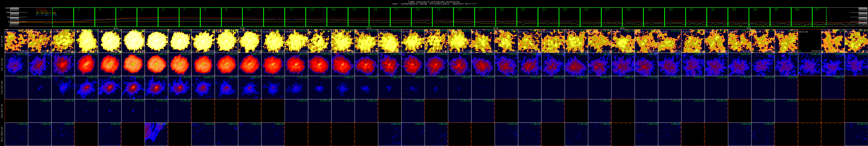The height and width of the screenshot is (146, 868).
Task: Select time interval 20 in light curve
Action: [464, 17]
